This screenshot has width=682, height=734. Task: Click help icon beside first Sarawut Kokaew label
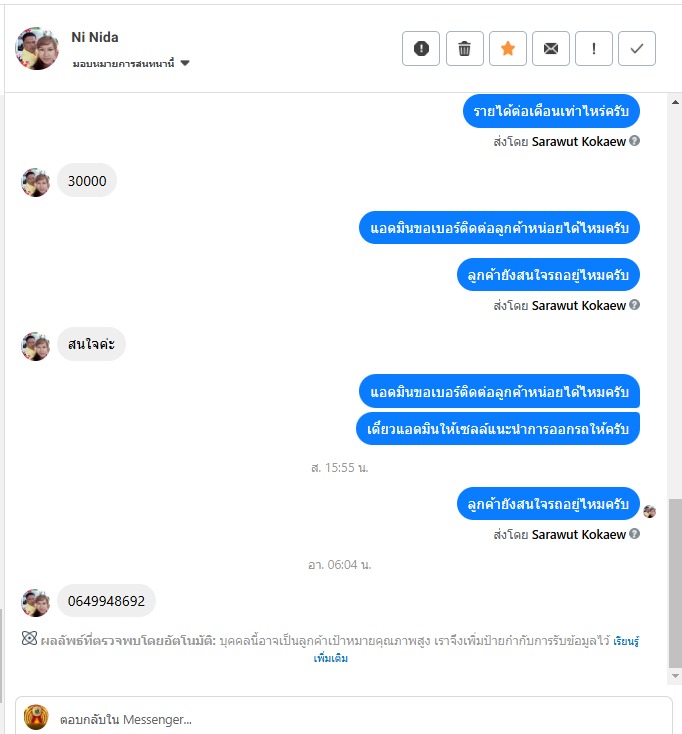(x=634, y=140)
